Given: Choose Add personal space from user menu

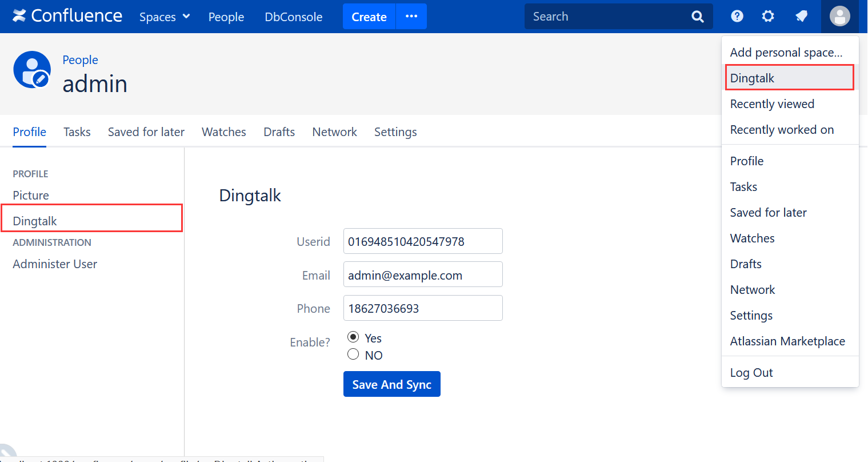Looking at the screenshot, I should click(x=790, y=53).
